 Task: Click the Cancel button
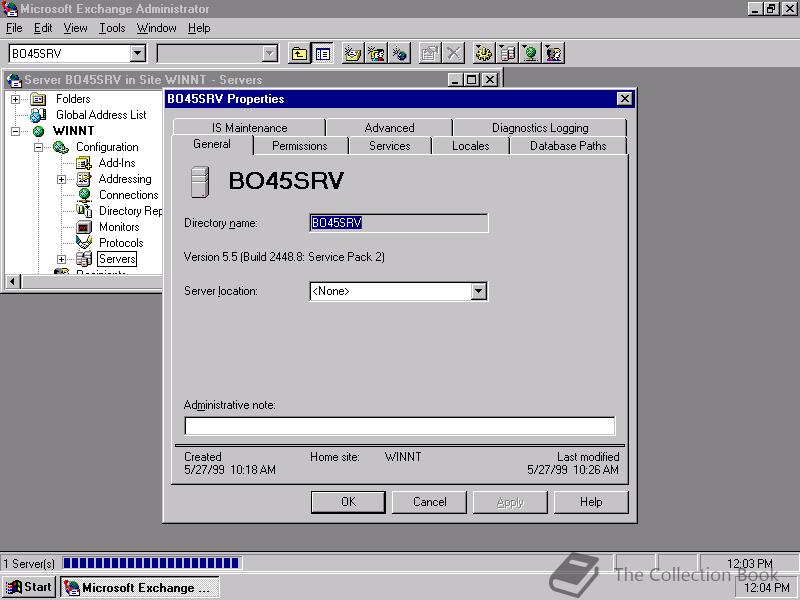[429, 502]
